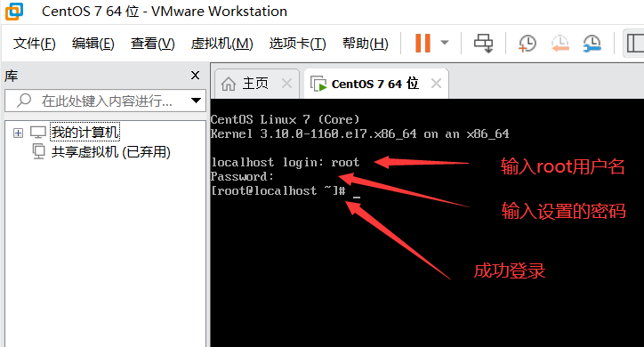
Task: Switch to the CentOS 7 64 位 tab
Action: tap(375, 84)
